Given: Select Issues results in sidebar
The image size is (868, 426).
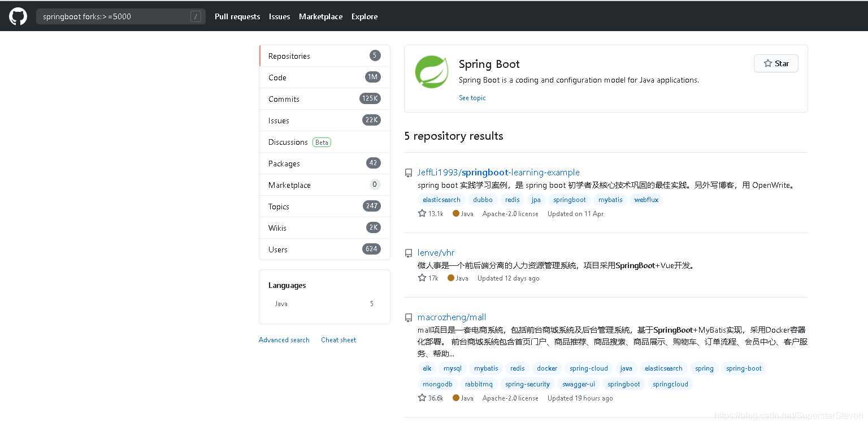Looking at the screenshot, I should click(324, 121).
